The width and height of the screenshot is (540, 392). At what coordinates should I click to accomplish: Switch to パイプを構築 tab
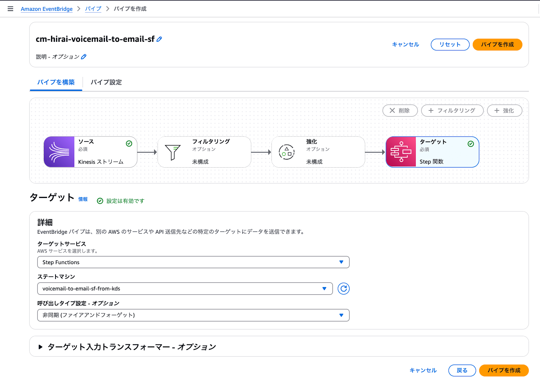[x=56, y=82]
